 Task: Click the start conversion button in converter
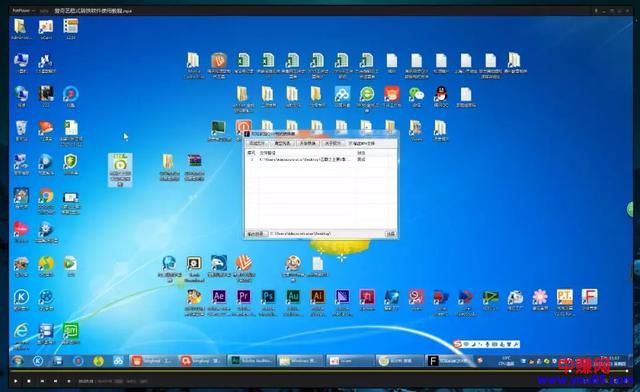click(307, 144)
